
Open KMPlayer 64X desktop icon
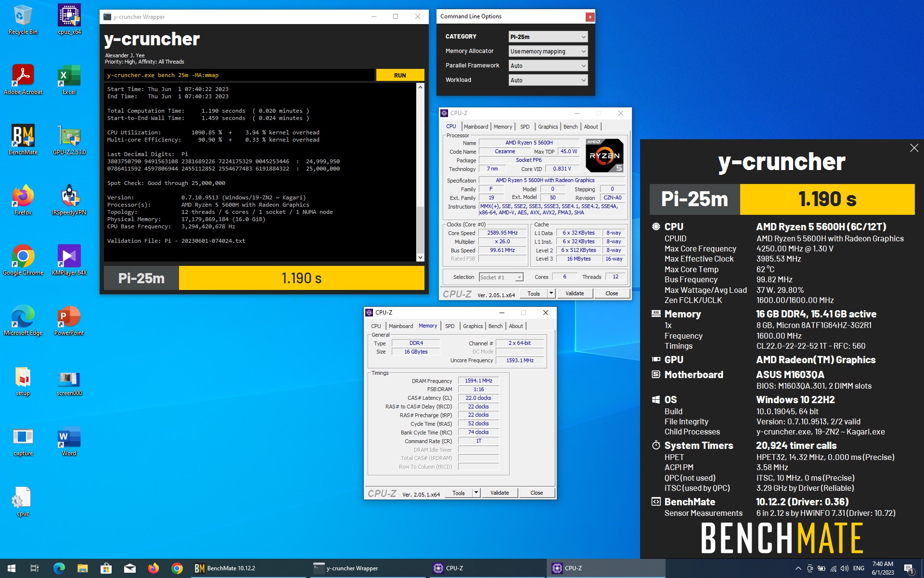[x=69, y=261]
